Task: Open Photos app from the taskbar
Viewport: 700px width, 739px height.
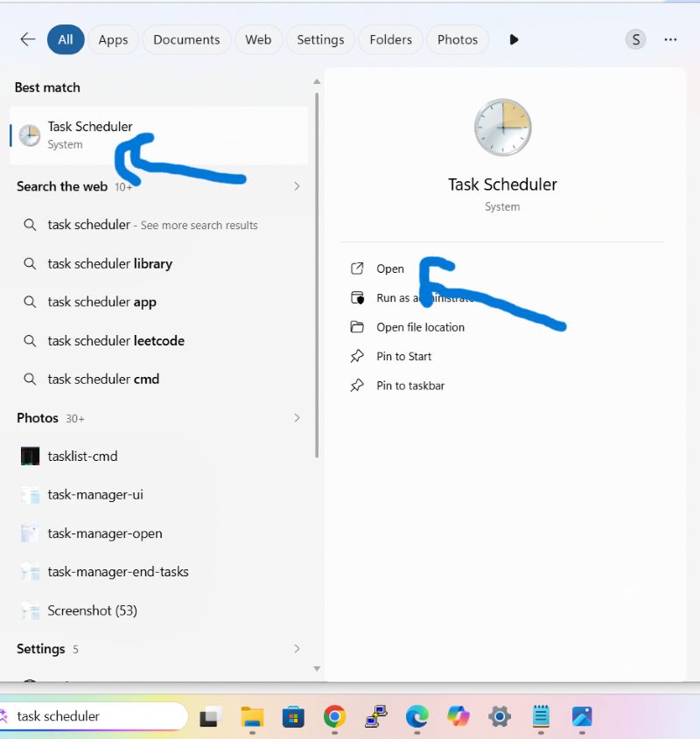Action: tap(582, 716)
